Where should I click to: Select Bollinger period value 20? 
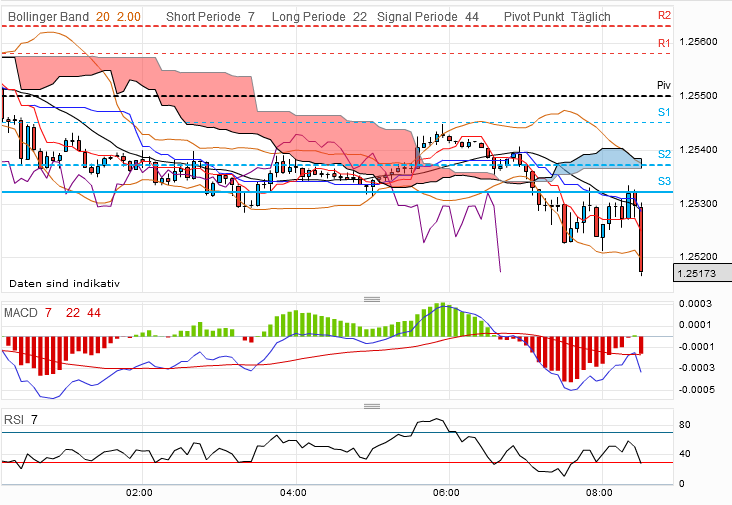[x=103, y=17]
